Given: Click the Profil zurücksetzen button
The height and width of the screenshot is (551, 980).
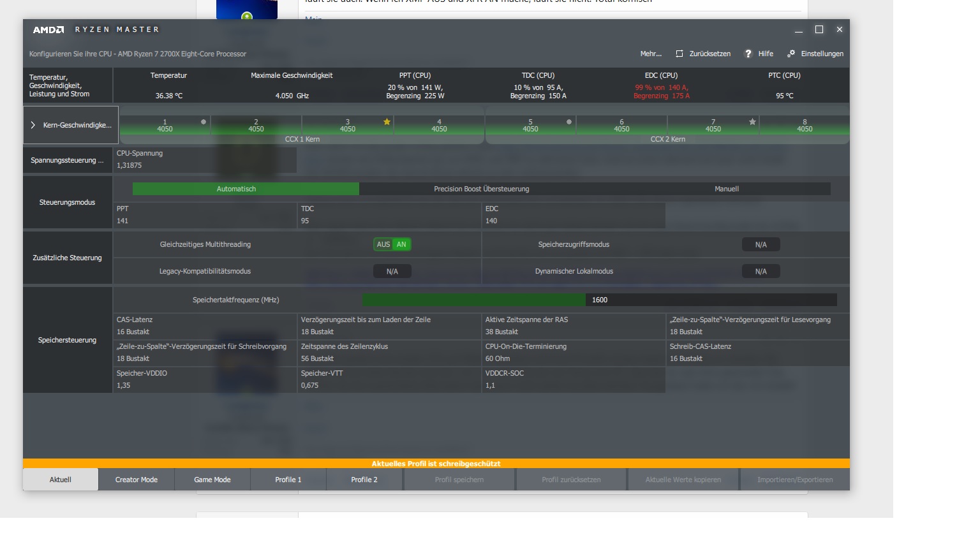Looking at the screenshot, I should 571,480.
